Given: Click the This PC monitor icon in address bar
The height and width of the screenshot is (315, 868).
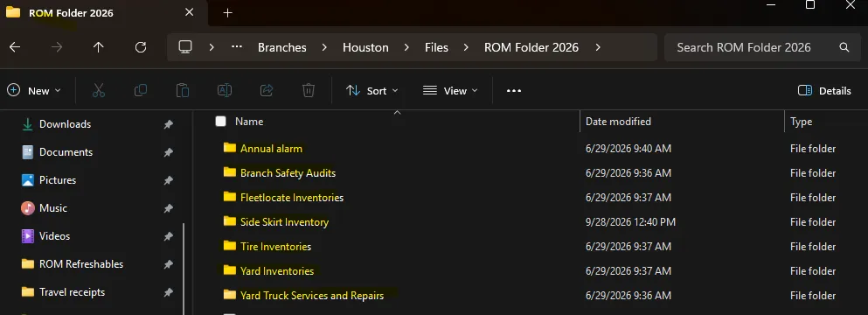Looking at the screenshot, I should 185,47.
